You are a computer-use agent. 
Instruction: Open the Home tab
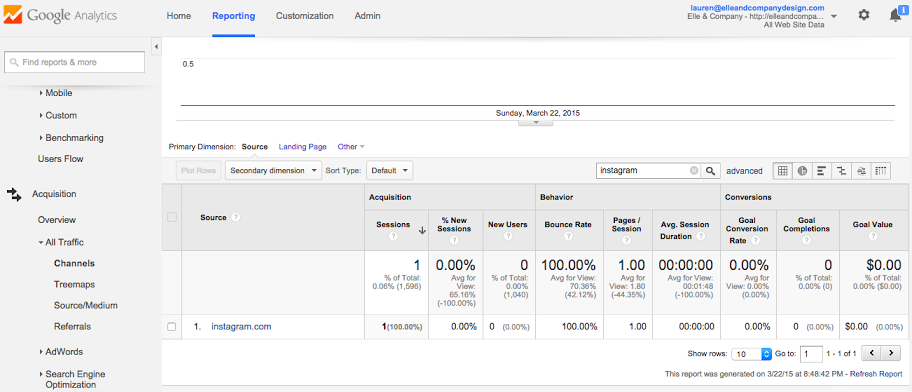click(179, 16)
